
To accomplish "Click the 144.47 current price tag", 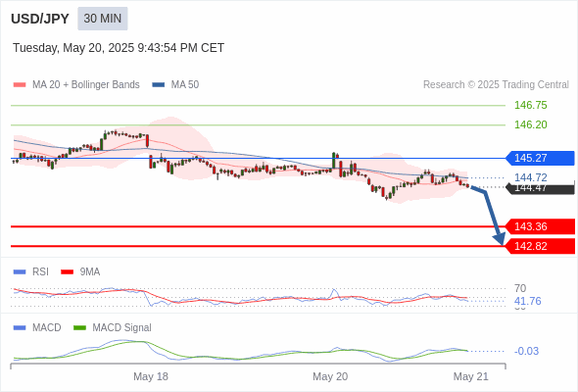I will [x=540, y=188].
